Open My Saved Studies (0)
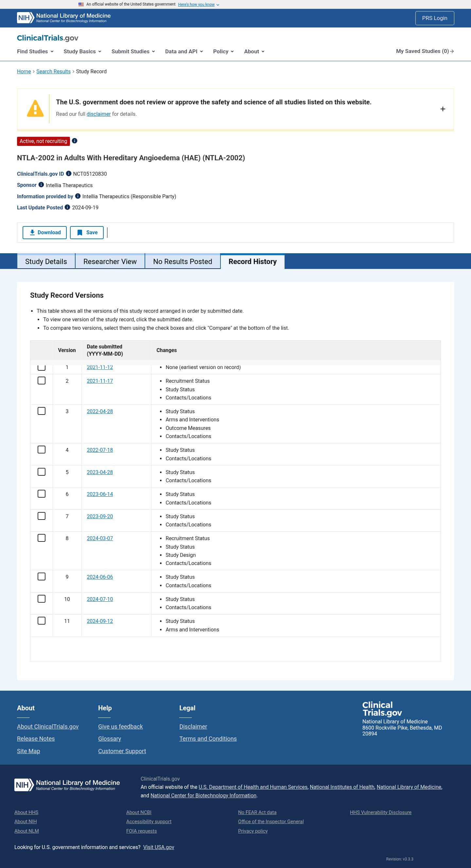Image resolution: width=471 pixels, height=868 pixels. click(x=425, y=51)
